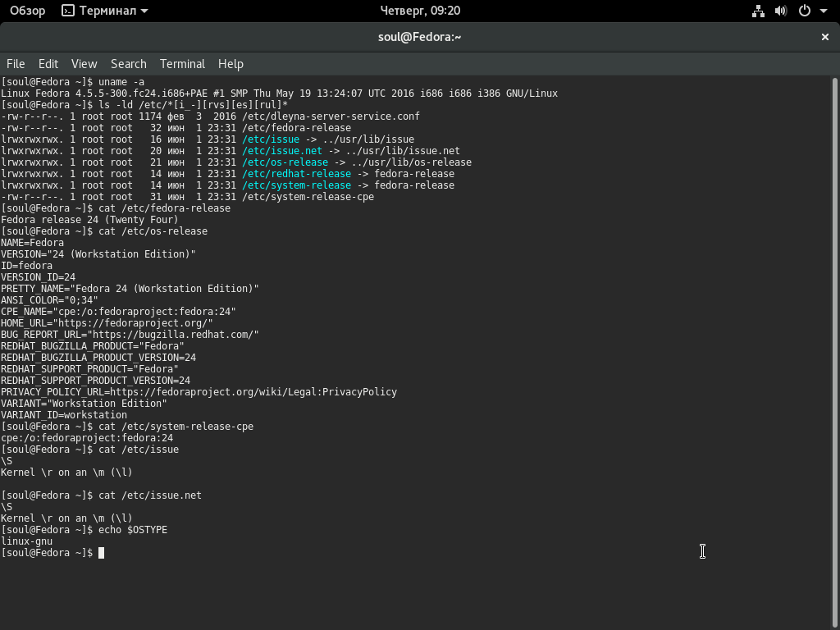Click the CPE_NAME line

coord(118,312)
